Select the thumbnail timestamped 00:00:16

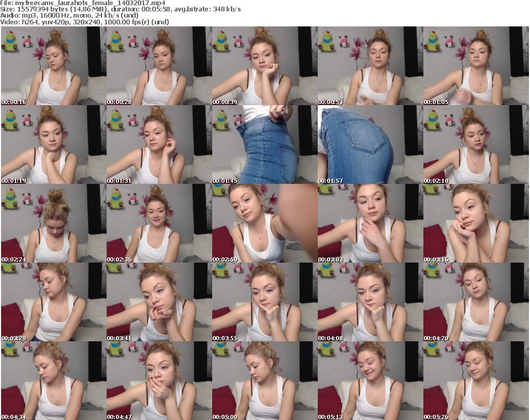[x=54, y=66]
